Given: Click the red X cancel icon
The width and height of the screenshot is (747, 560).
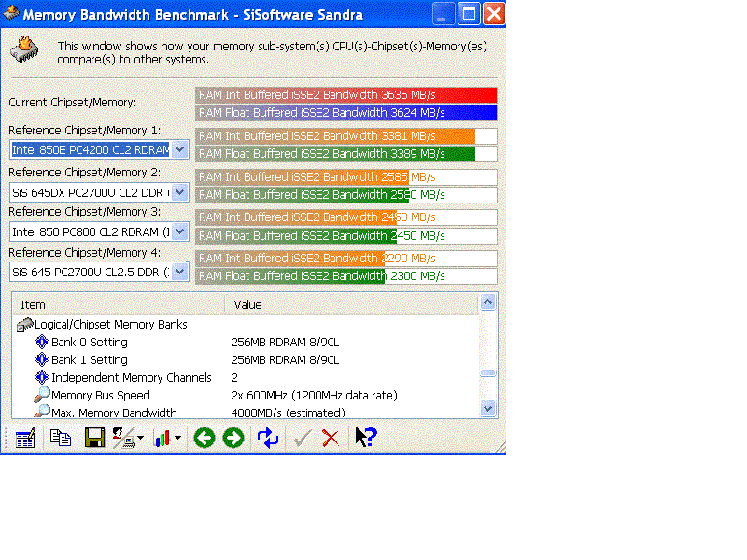Looking at the screenshot, I should [331, 438].
